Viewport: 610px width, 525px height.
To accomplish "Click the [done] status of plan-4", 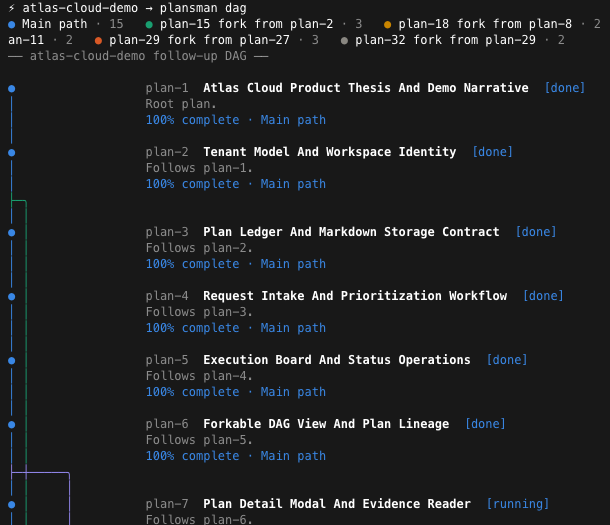I will click(x=543, y=296).
